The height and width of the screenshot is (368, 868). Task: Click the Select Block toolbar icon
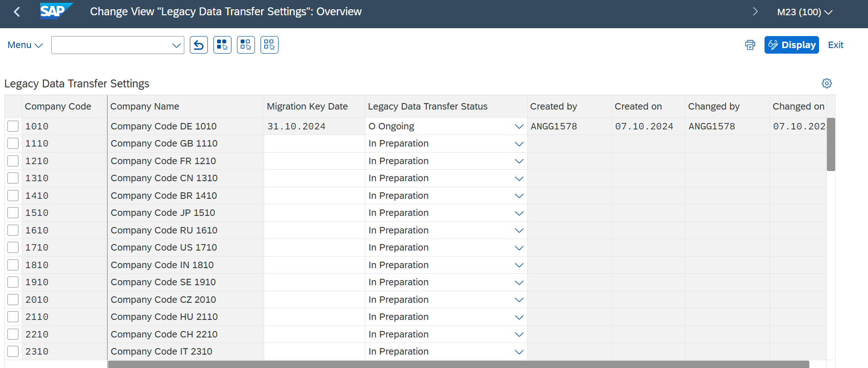click(246, 45)
